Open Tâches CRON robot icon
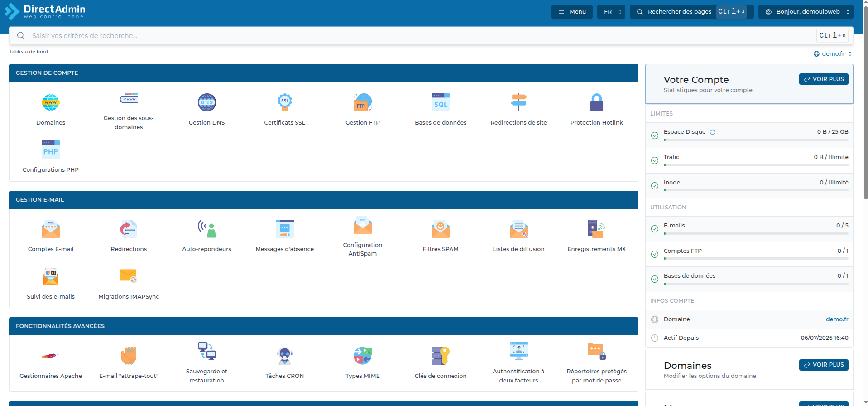 pyautogui.click(x=285, y=356)
